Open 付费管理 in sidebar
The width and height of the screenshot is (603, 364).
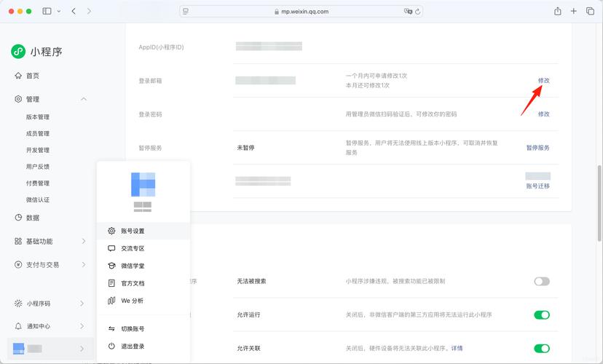[x=38, y=183]
